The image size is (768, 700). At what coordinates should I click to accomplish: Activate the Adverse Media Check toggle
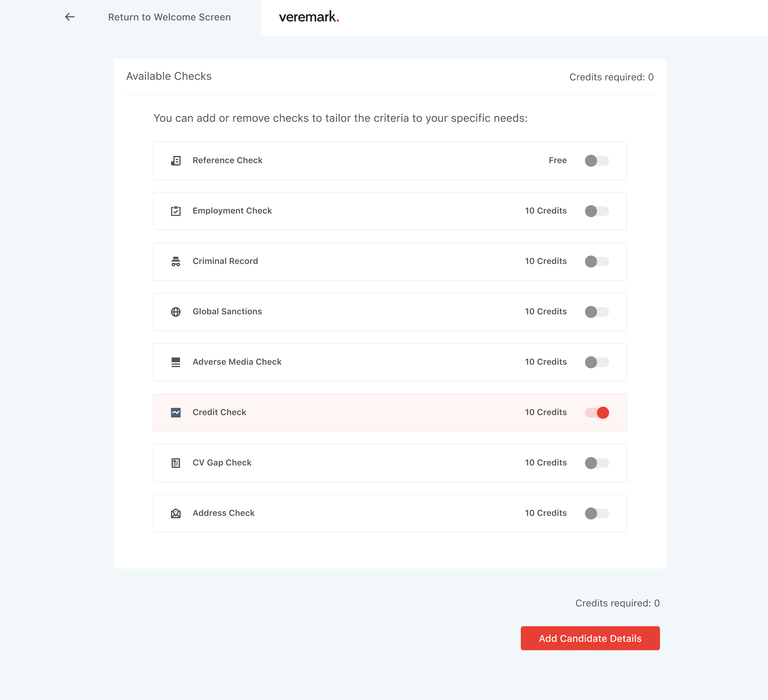(597, 362)
